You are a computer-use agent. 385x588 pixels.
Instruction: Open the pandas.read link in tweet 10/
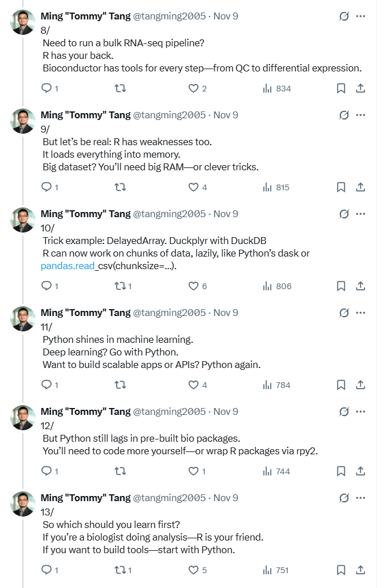(67, 266)
